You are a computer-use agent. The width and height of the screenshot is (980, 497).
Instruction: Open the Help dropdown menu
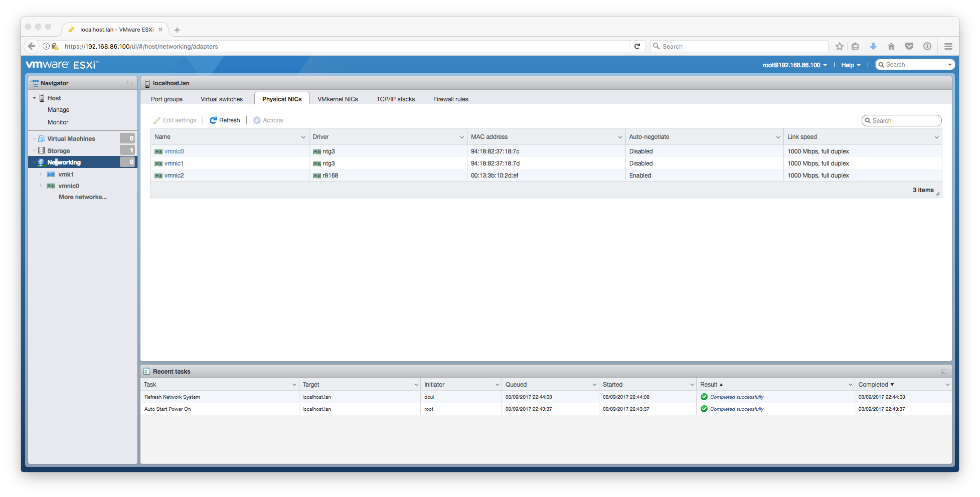pos(851,65)
